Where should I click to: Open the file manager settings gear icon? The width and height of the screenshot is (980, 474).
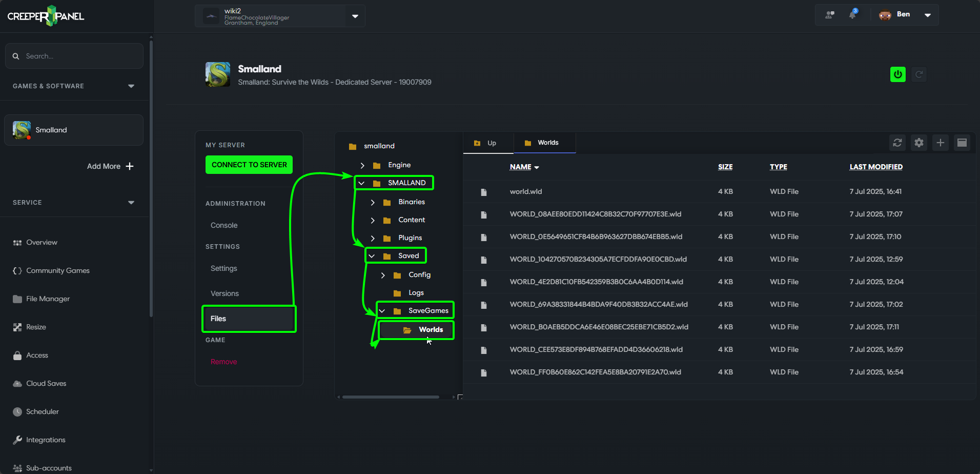919,143
